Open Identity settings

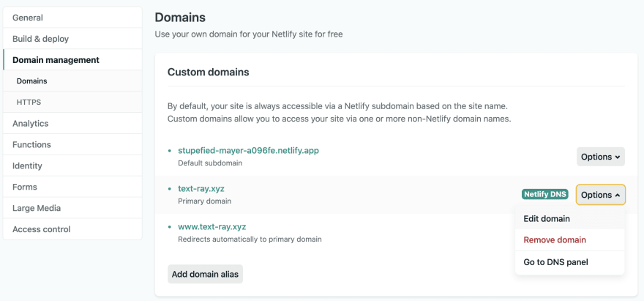point(72,166)
